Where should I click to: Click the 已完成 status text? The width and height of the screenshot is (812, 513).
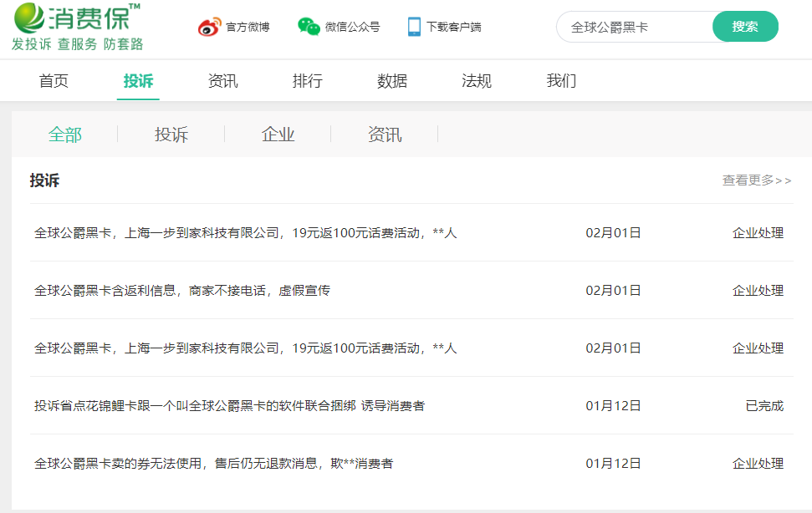764,406
